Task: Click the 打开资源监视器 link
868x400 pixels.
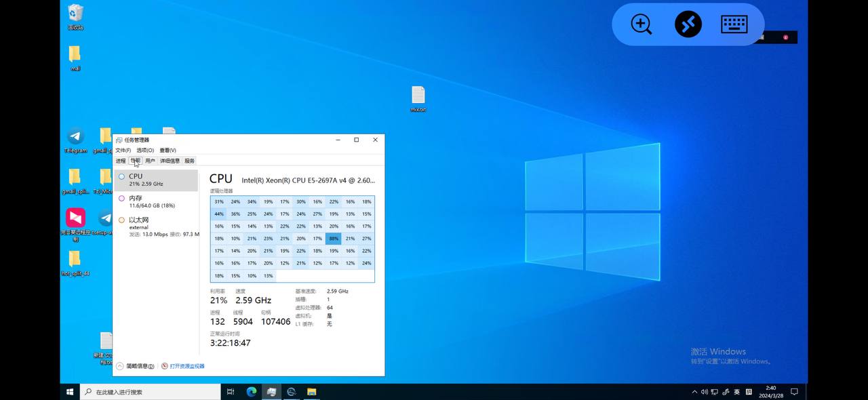Action: pos(186,366)
